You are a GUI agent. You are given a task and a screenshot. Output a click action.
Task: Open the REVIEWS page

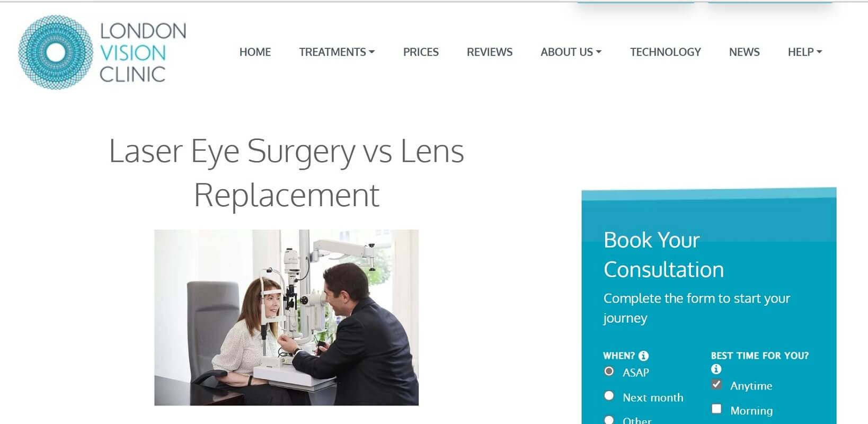click(490, 52)
